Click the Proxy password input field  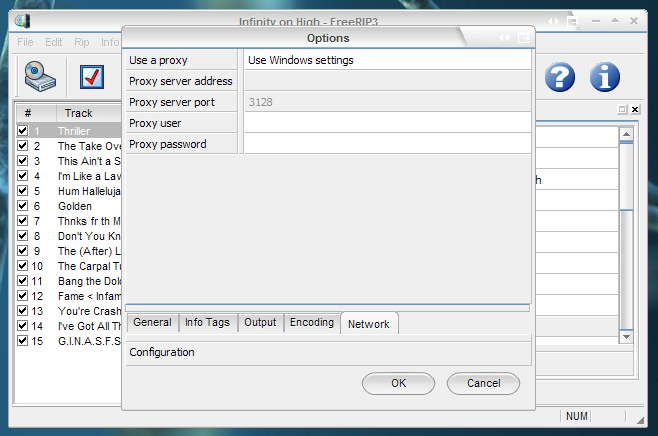pyautogui.click(x=388, y=144)
